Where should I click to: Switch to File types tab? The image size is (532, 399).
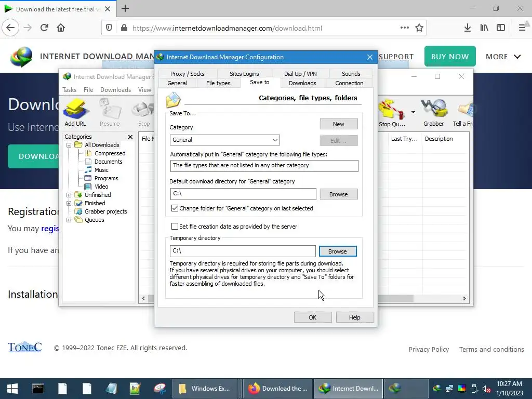click(x=218, y=83)
